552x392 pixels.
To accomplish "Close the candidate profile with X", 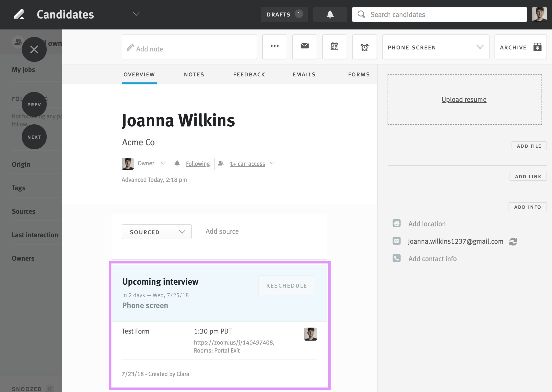I will tap(34, 49).
